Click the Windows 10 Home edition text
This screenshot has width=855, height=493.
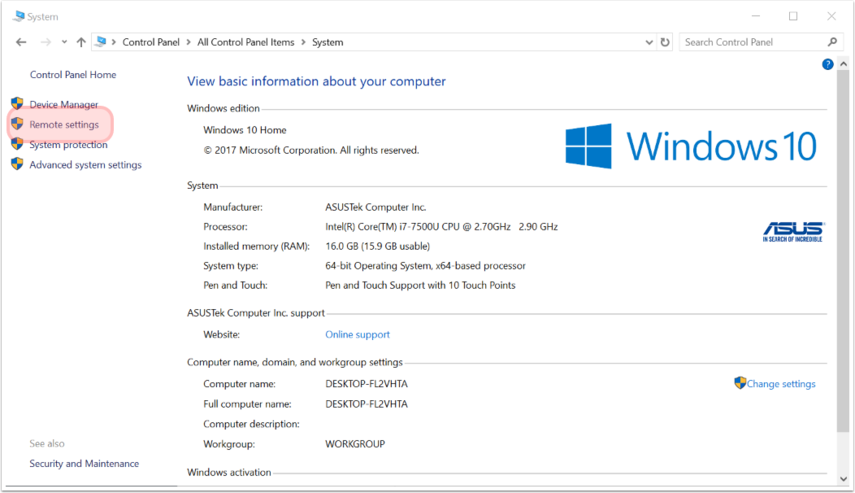pos(245,130)
